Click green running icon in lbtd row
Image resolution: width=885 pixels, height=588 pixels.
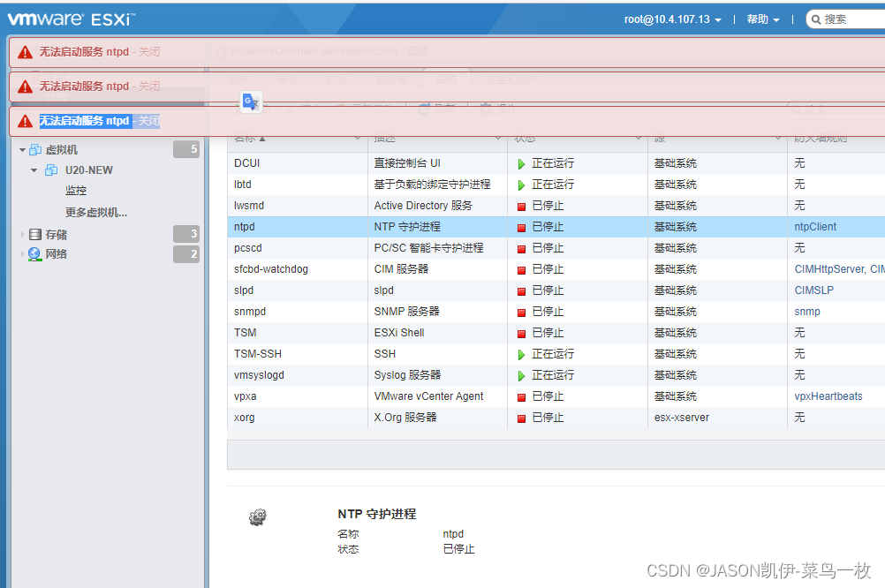(521, 185)
